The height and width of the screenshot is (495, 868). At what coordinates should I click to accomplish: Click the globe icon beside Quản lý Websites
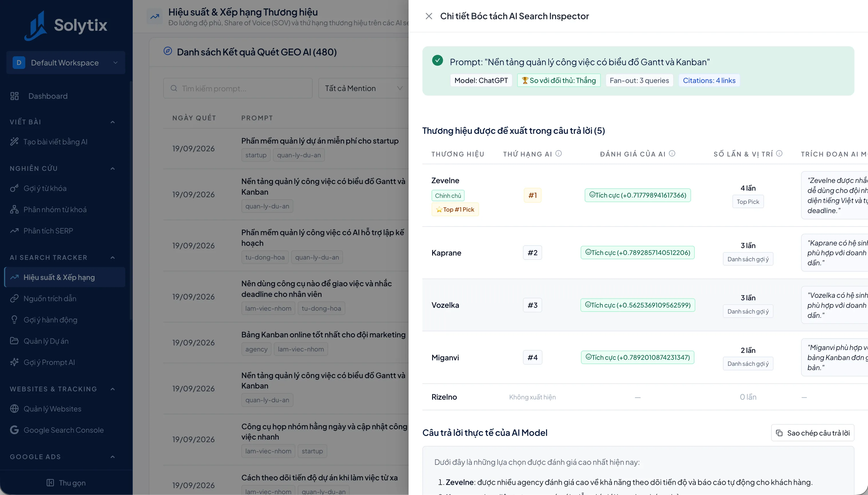[14, 408]
